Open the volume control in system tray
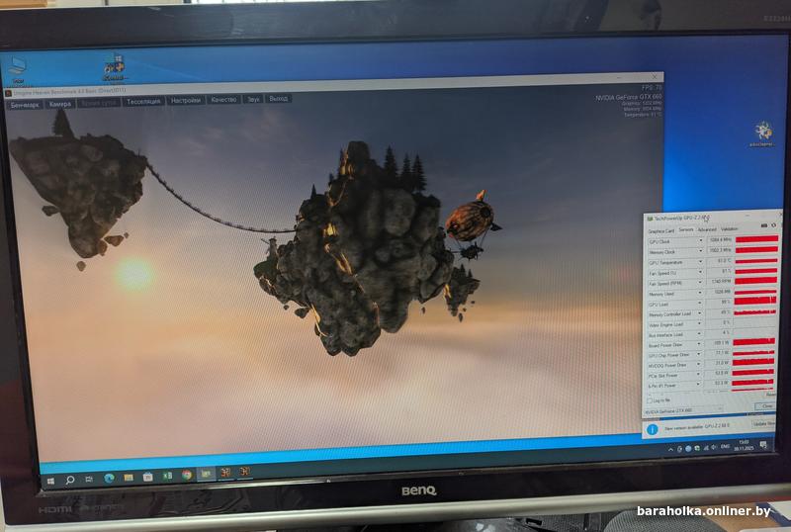 (x=714, y=447)
